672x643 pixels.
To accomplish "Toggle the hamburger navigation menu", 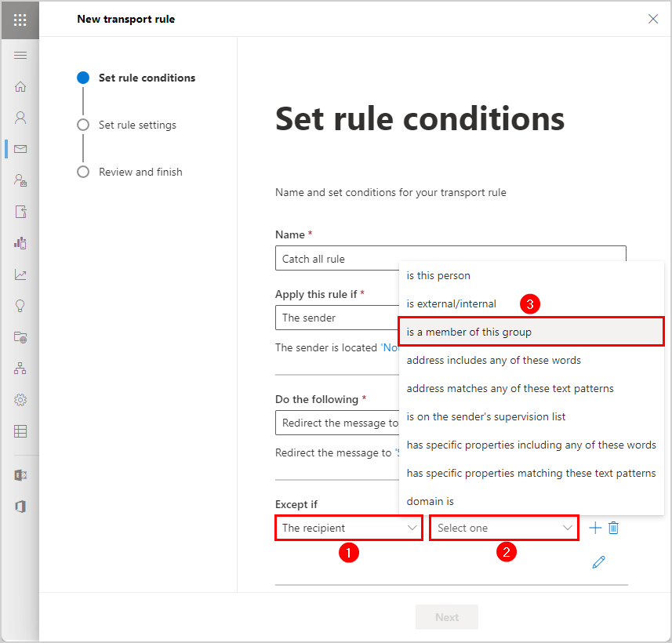I will (20, 56).
